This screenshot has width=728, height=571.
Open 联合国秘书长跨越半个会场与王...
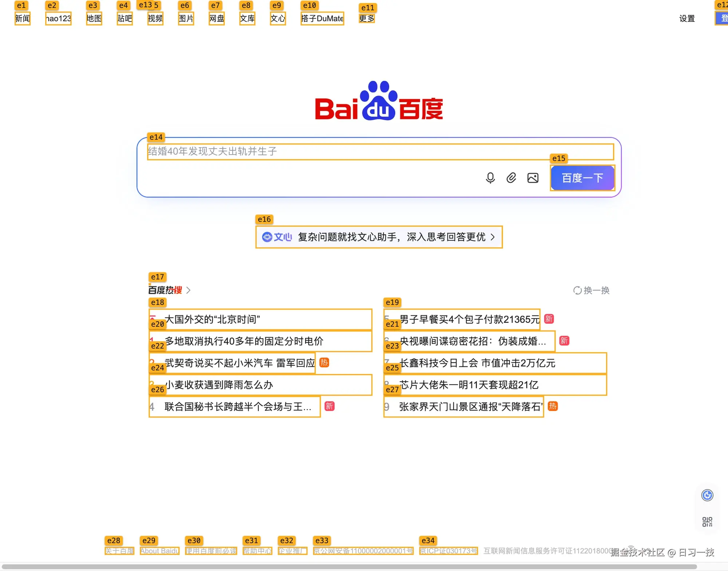click(234, 407)
